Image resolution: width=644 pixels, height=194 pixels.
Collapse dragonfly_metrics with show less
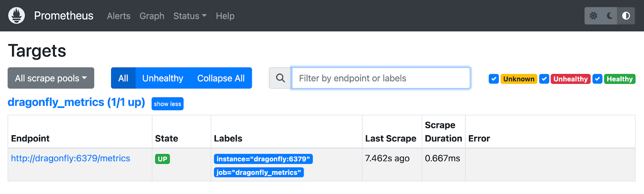click(167, 104)
